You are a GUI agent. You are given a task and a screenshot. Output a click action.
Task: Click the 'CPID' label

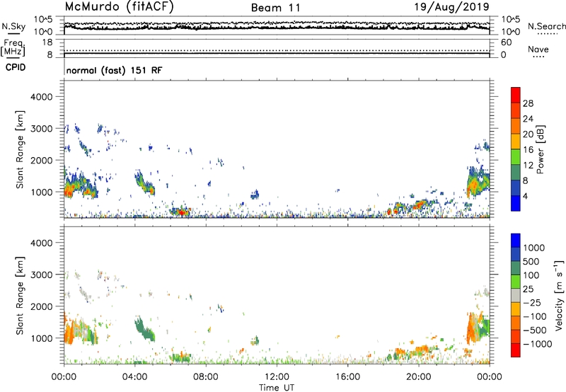[x=16, y=67]
